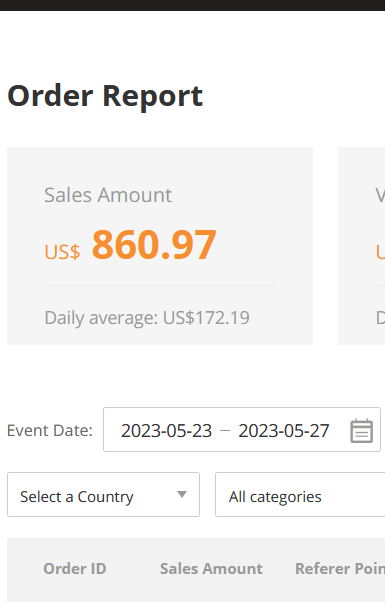Click the orange US$ currency label

(62, 252)
